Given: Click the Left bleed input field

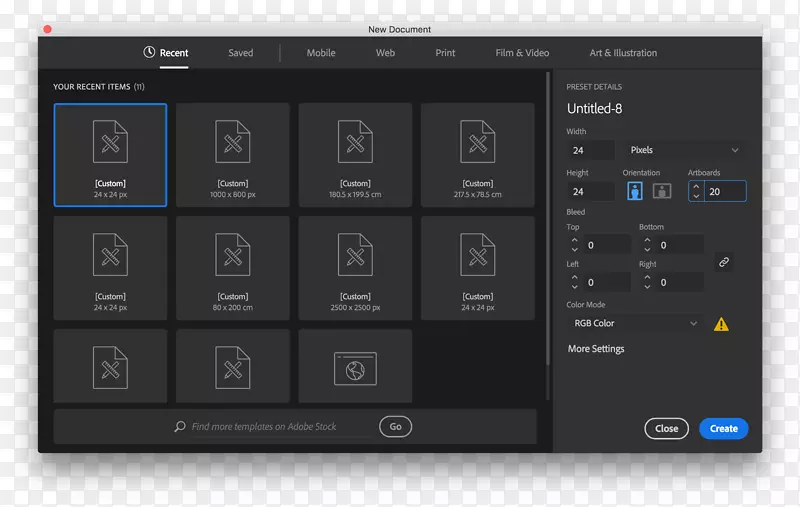Looking at the screenshot, I should [x=607, y=282].
